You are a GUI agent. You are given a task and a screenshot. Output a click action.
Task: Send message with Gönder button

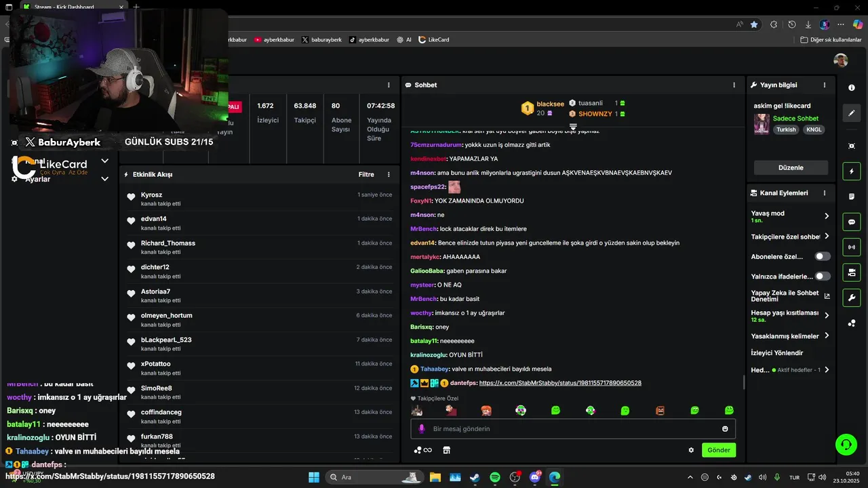coord(719,450)
